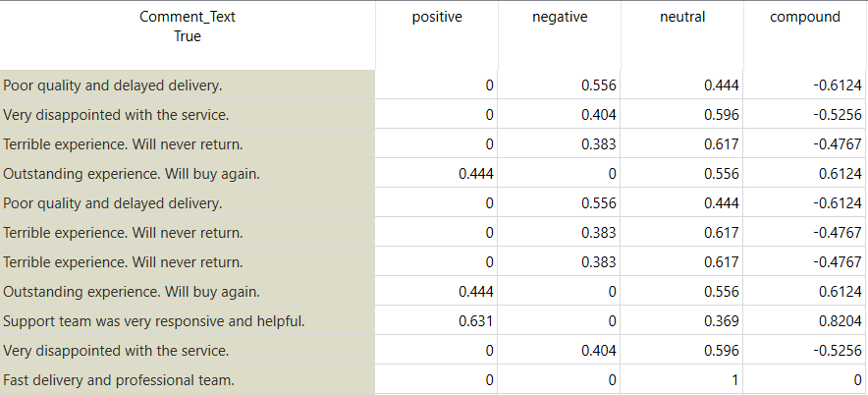The width and height of the screenshot is (868, 395).
Task: Select first 'Terrible experience. Will never return.' row
Action: click(123, 144)
